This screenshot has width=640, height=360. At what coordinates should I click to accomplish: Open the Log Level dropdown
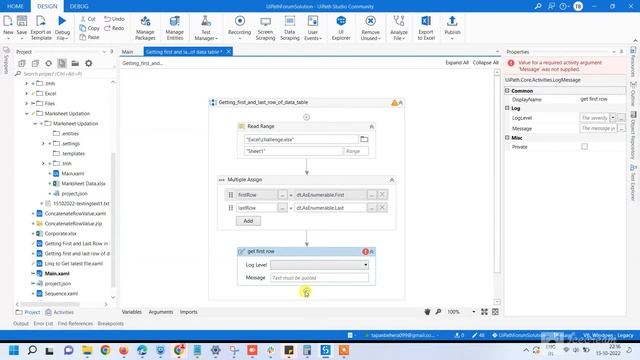pyautogui.click(x=320, y=265)
